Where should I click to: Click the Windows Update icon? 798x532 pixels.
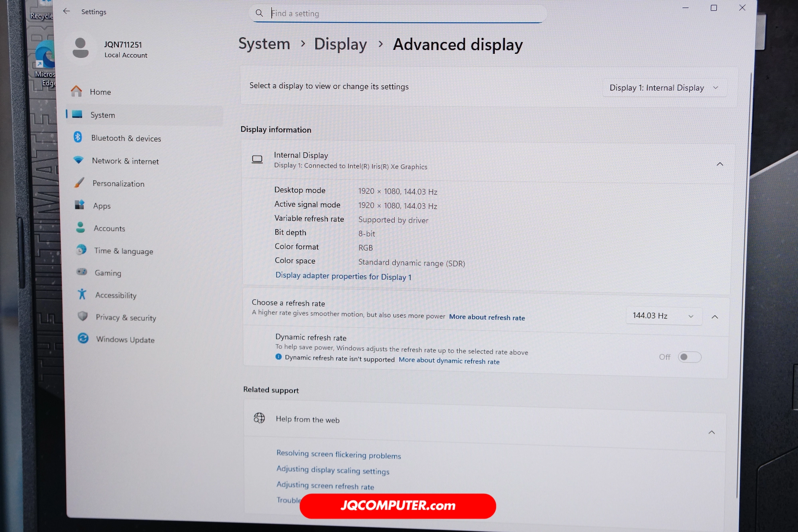(x=83, y=338)
